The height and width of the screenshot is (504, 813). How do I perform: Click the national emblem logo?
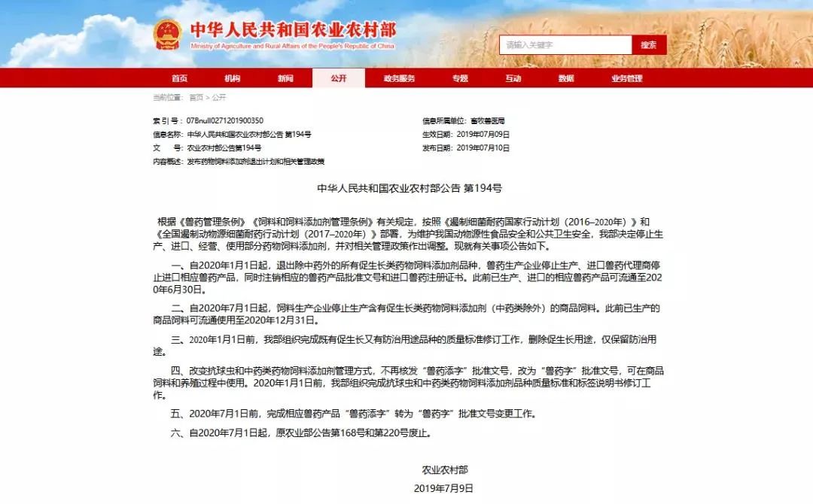167,35
